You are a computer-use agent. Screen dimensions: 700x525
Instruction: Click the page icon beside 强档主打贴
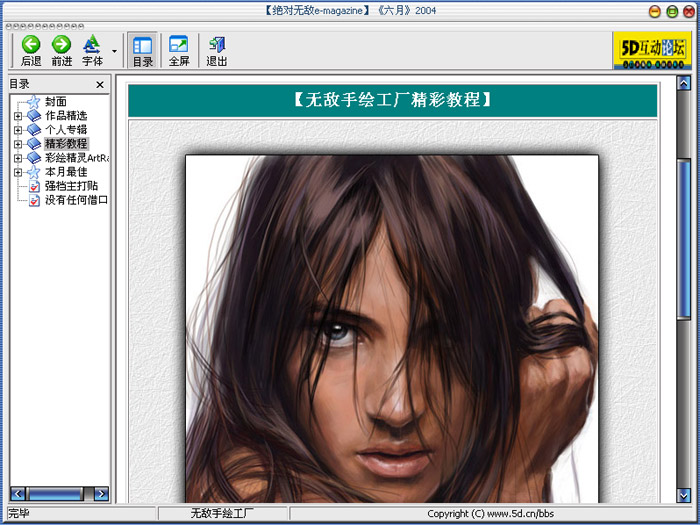(34, 186)
